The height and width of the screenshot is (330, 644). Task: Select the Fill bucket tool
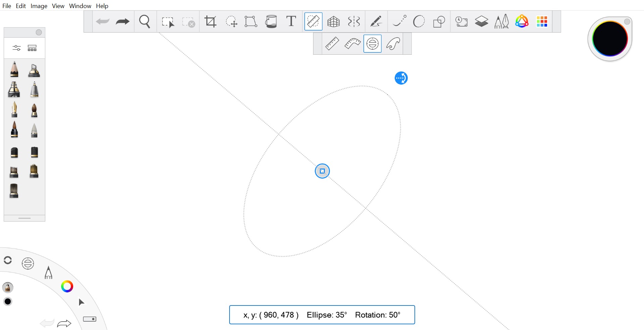271,21
